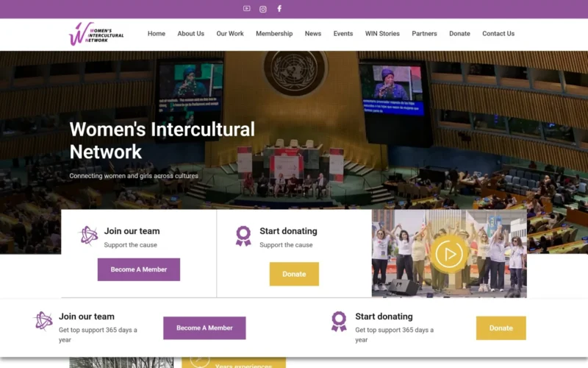Click the yellow Donate button in hero card

[x=294, y=274]
